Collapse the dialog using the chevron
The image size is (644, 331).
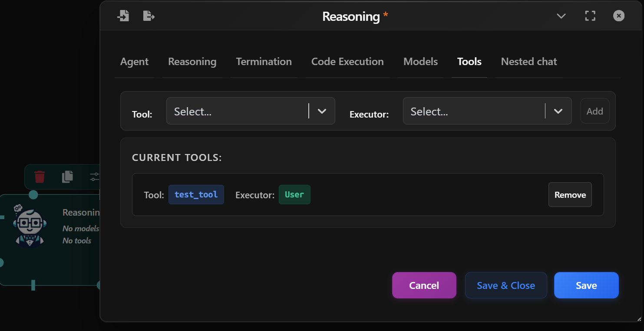point(561,16)
